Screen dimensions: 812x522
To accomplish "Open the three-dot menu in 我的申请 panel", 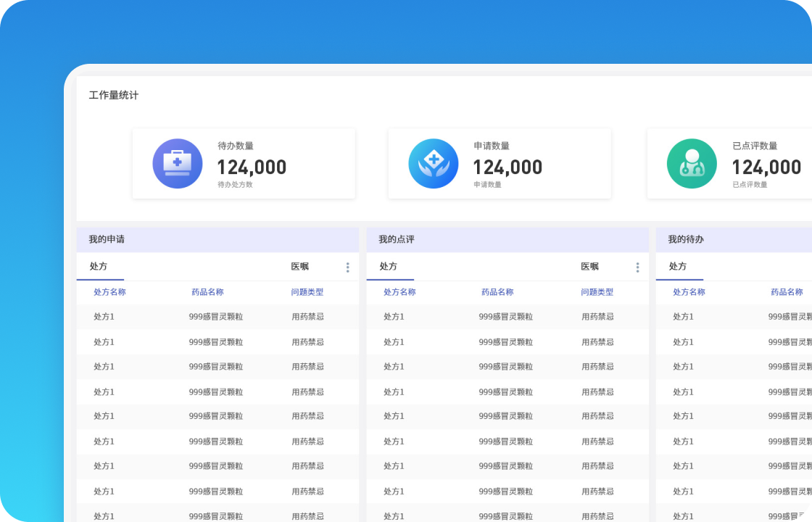I will (347, 268).
